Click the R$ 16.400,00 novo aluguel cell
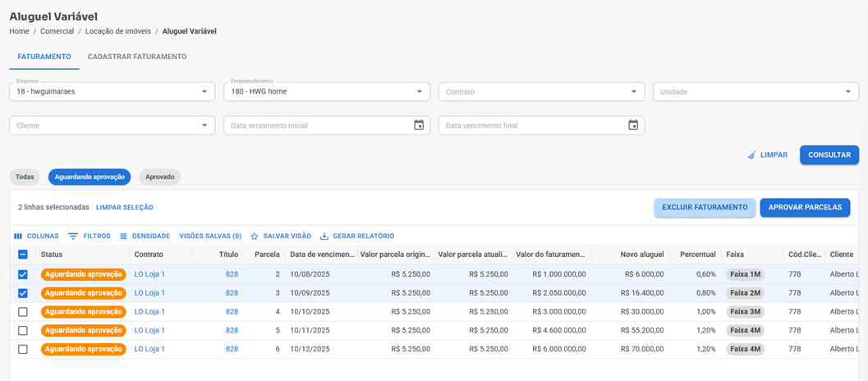Screen dimensions: 868x381 click(x=630, y=293)
